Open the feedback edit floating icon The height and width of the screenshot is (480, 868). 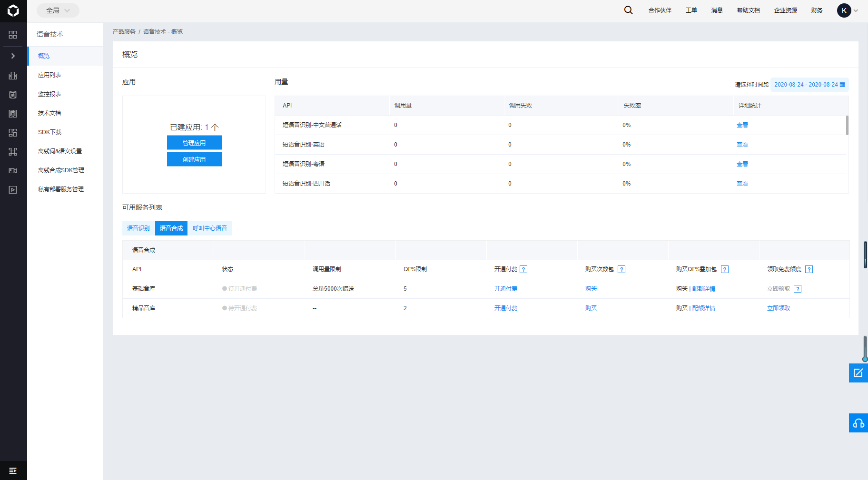(858, 373)
